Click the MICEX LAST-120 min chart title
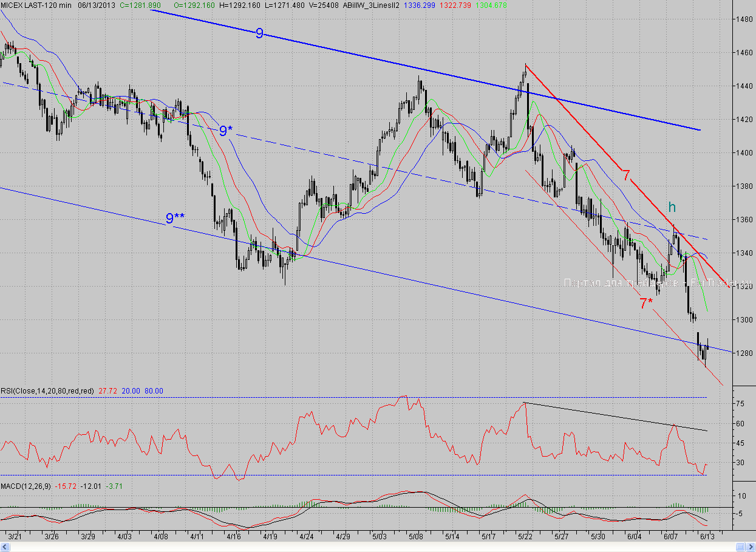This screenshot has width=756, height=552. (x=35, y=5)
